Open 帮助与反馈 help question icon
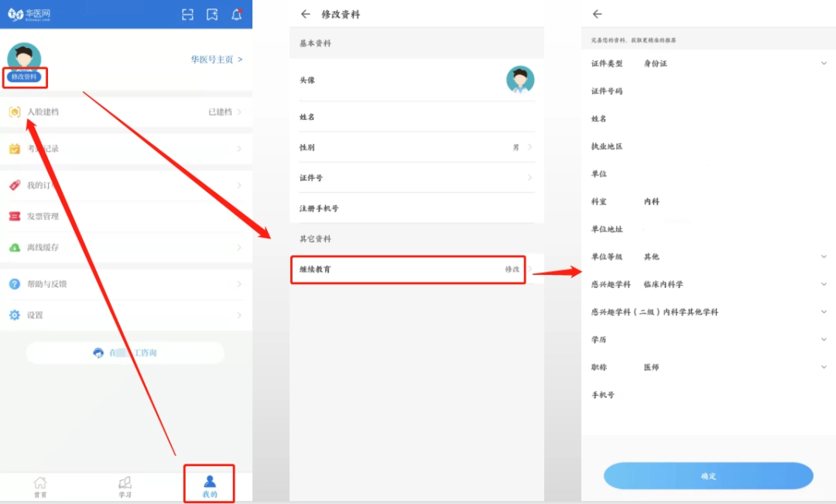 (15, 284)
